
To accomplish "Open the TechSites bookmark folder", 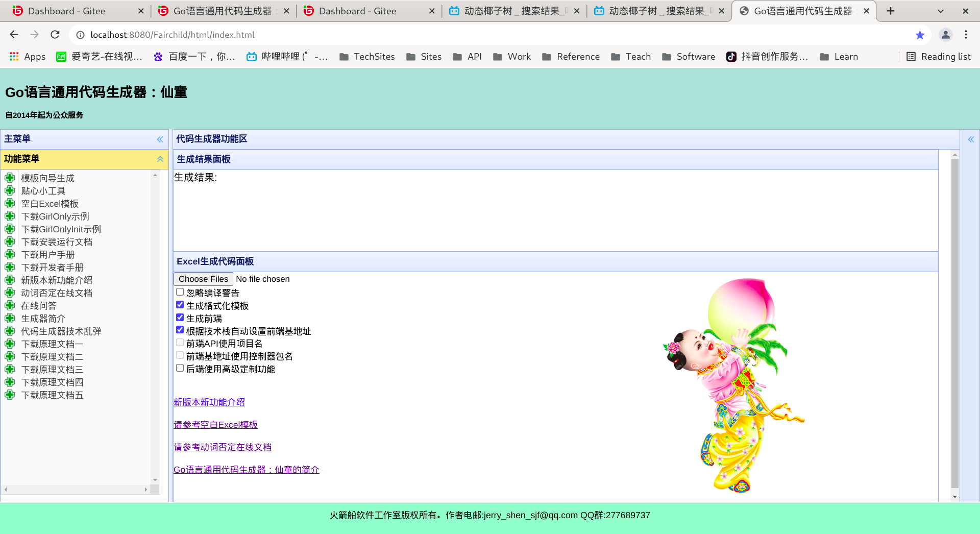I will coord(367,57).
